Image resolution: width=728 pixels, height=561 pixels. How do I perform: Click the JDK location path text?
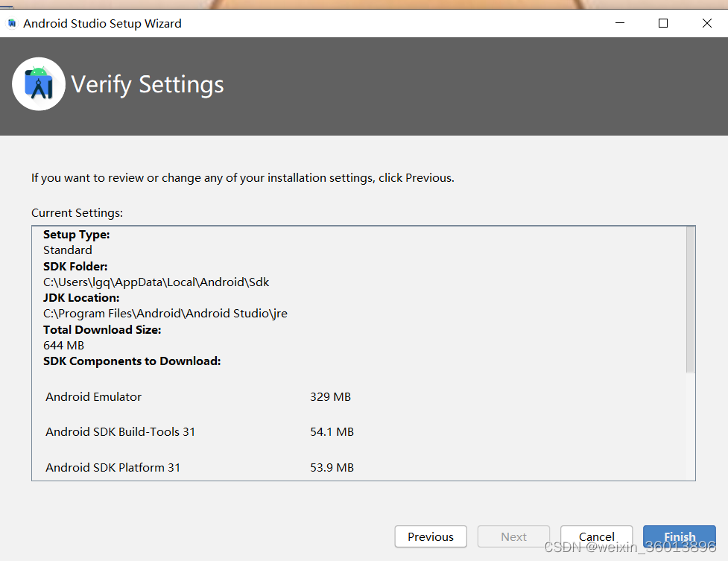point(165,314)
